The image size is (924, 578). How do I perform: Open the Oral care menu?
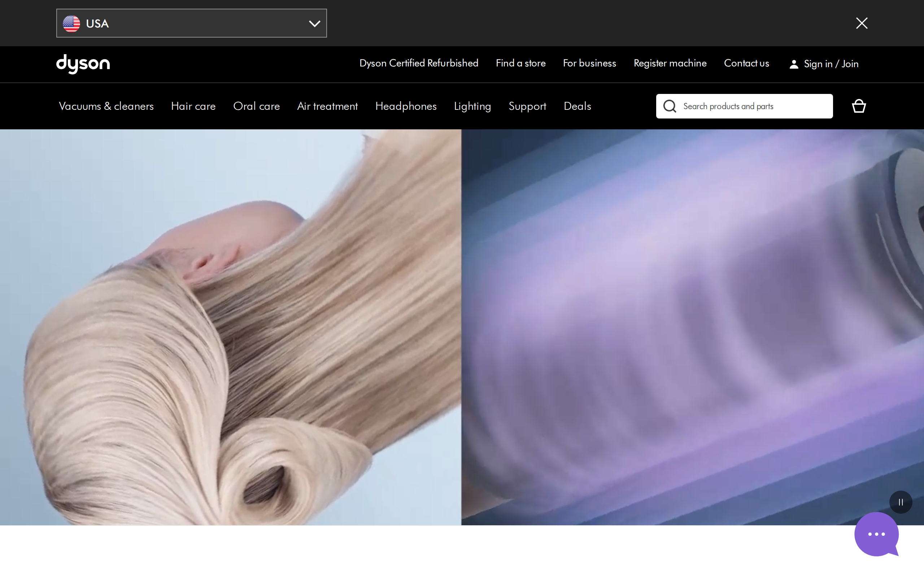256,106
